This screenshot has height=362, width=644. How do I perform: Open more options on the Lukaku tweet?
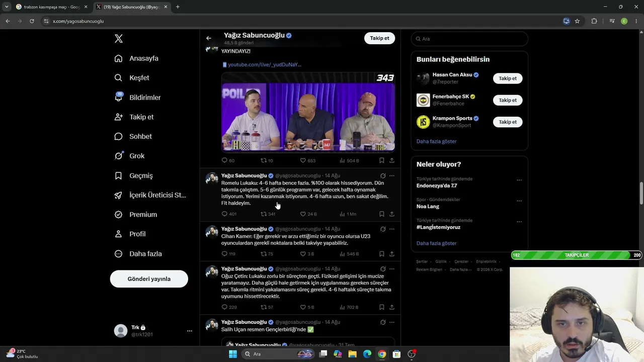click(x=392, y=176)
